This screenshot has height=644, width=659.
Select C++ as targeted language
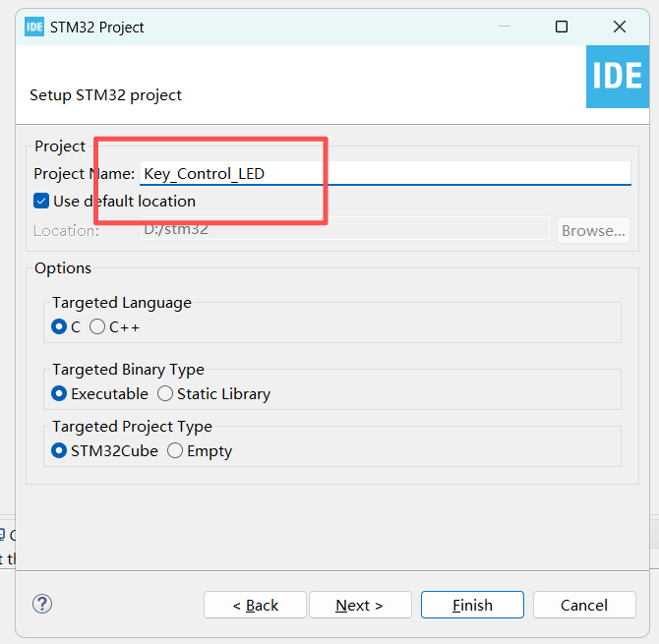click(97, 326)
